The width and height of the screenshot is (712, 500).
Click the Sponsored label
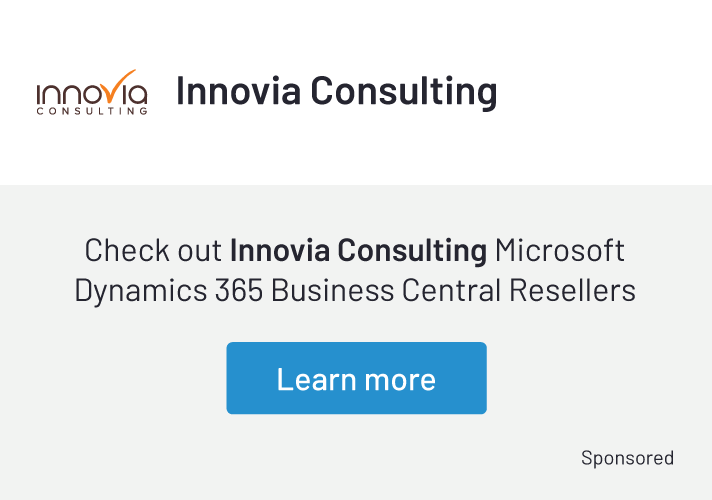pyautogui.click(x=627, y=458)
